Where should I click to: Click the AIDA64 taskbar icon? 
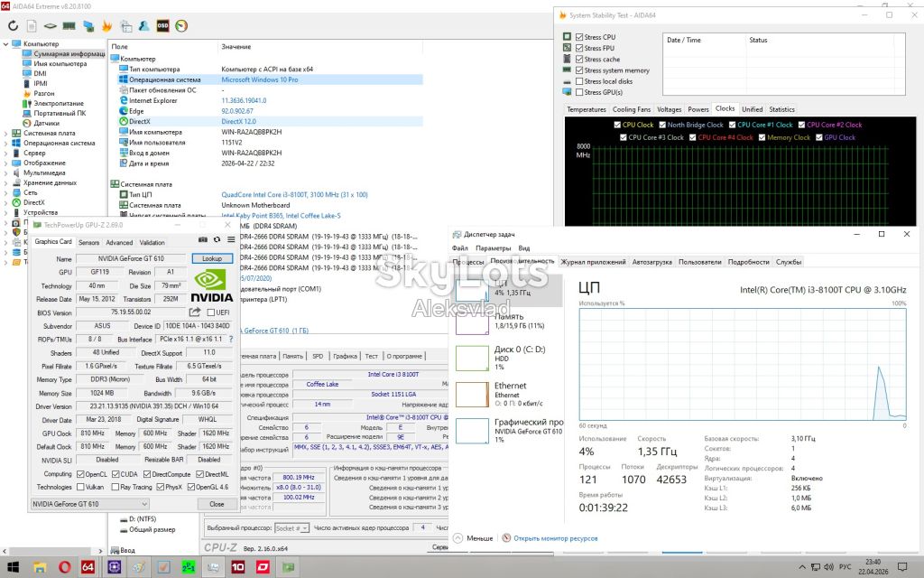[x=88, y=567]
